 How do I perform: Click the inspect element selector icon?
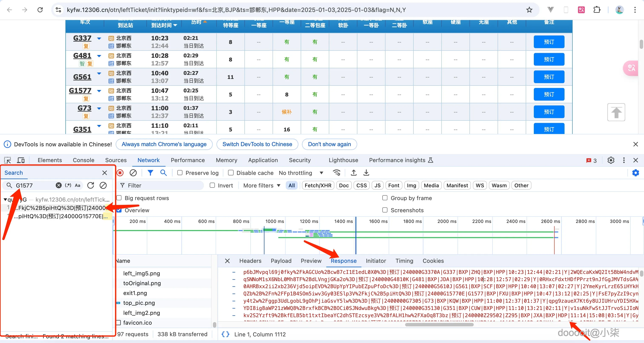7,160
